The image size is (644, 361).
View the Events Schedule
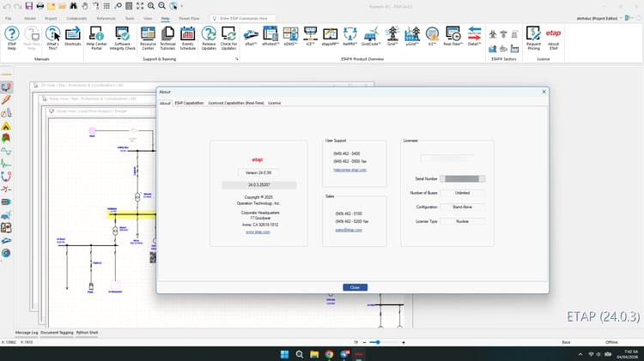(x=188, y=38)
